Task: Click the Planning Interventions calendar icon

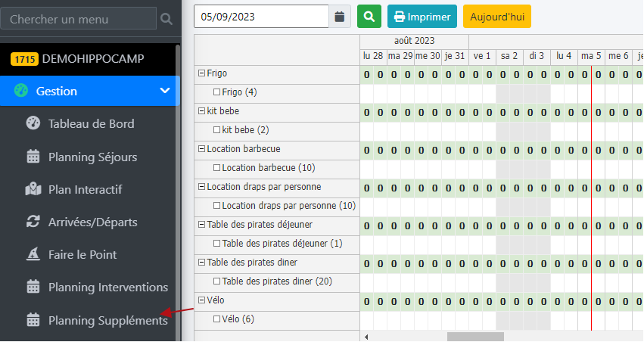Action: click(x=33, y=287)
